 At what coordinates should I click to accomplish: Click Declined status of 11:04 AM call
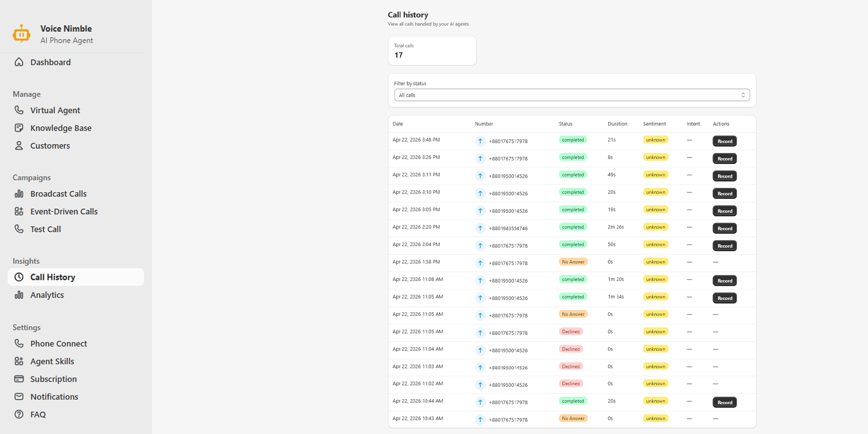[571, 349]
